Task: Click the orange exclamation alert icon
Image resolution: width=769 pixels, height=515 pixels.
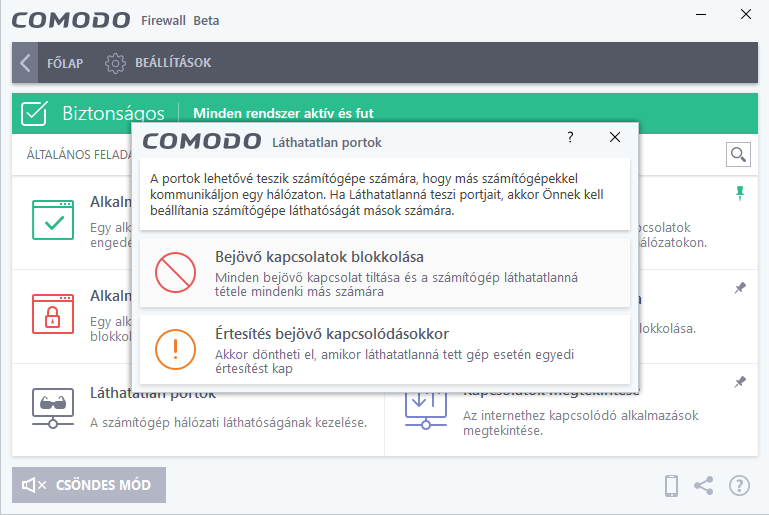Action: (x=176, y=349)
